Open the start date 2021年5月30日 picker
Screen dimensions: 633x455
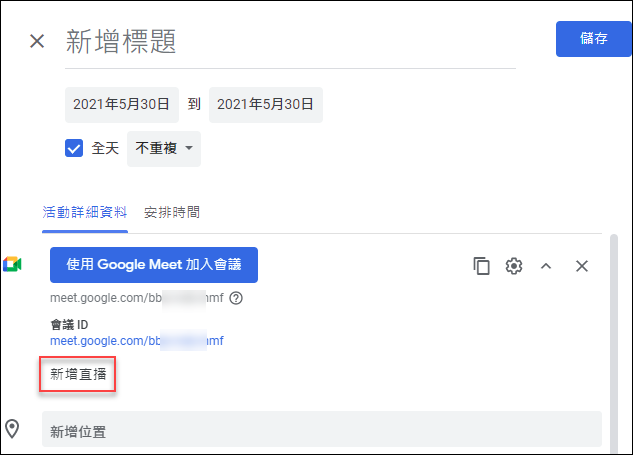122,105
